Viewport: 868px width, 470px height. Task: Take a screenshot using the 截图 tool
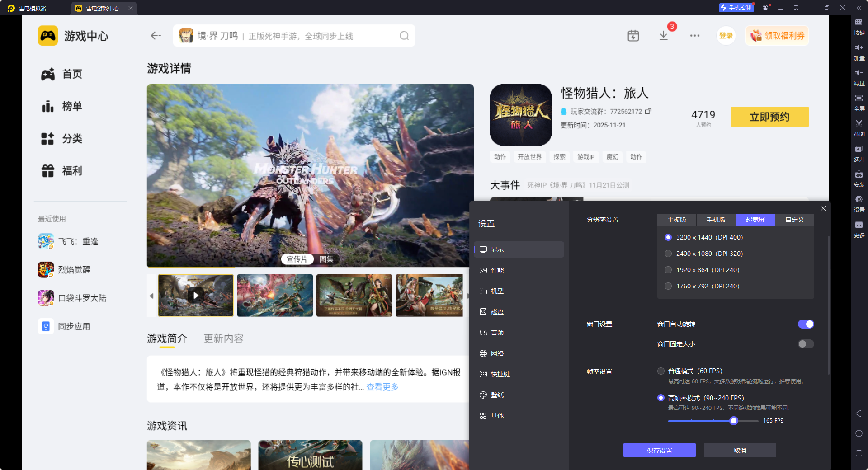click(x=859, y=128)
